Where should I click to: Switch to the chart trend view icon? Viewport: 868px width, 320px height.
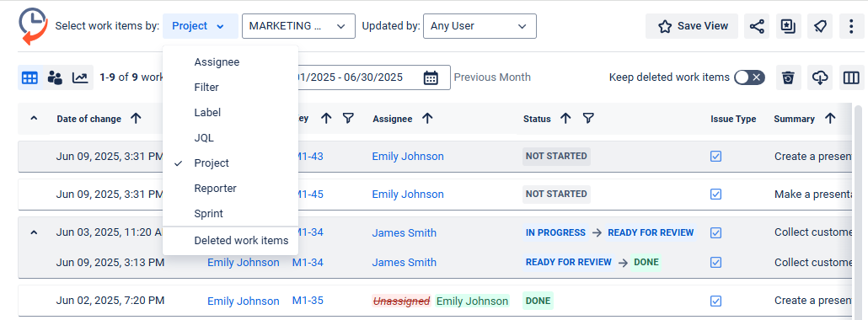coord(80,77)
